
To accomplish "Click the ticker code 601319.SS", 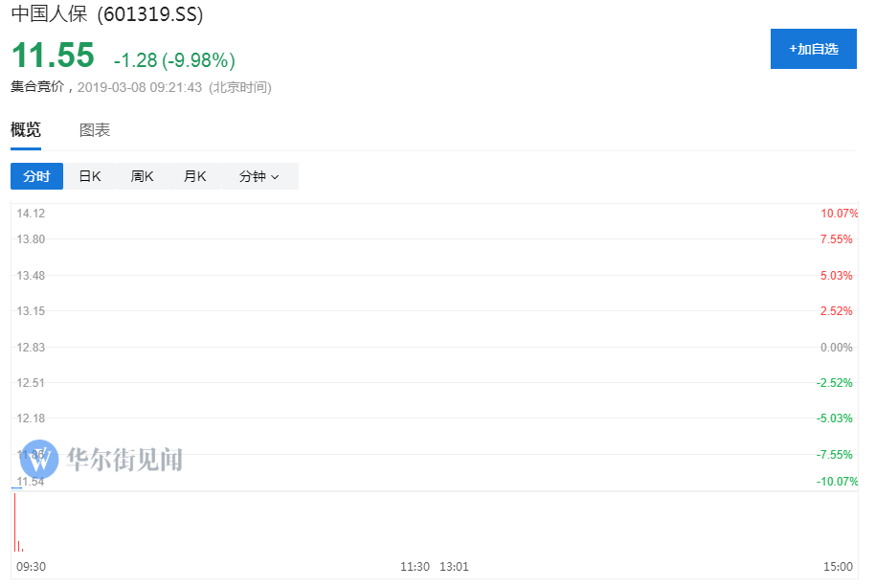I will click(x=150, y=15).
